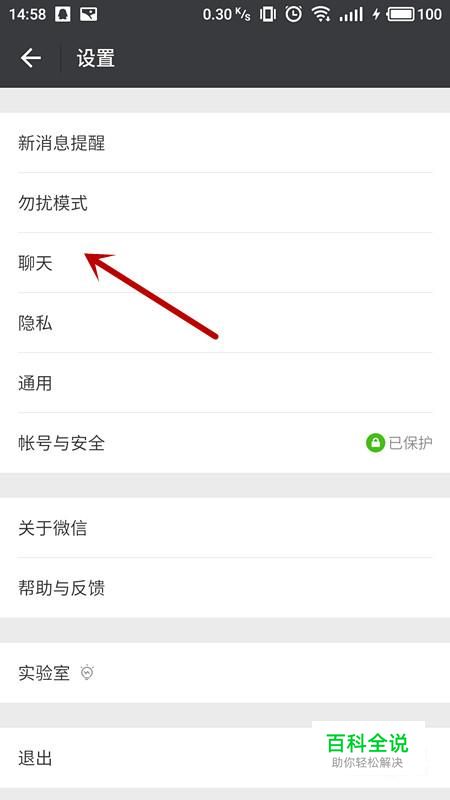Open 勿扰模式 settings
Image resolution: width=450 pixels, height=800 pixels.
tap(225, 203)
